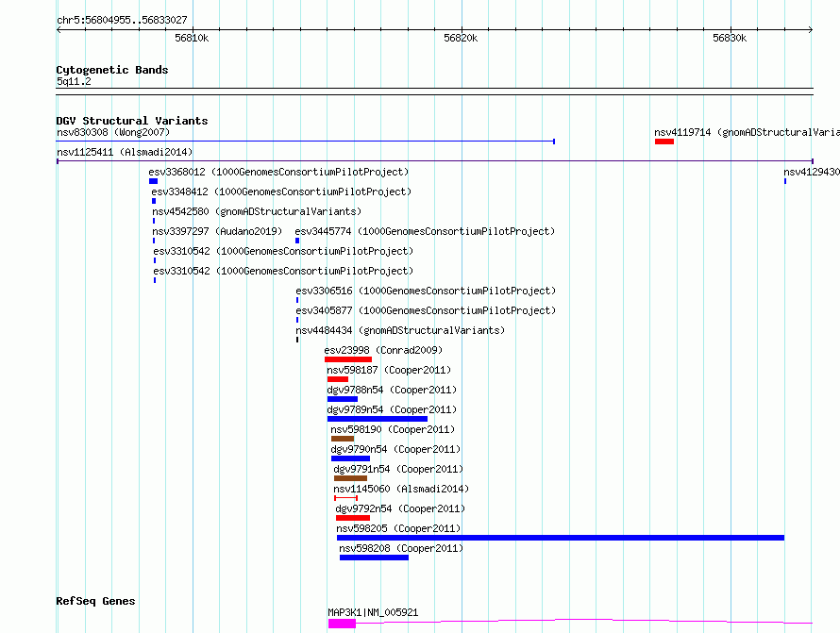The width and height of the screenshot is (840, 633).
Task: Click the brown dgv9791n54 bar
Action: pyautogui.click(x=350, y=478)
